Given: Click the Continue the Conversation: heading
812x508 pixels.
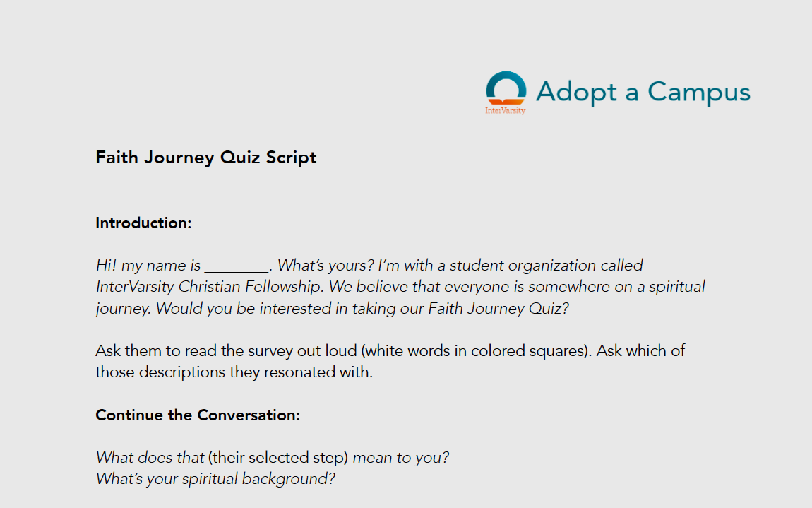Looking at the screenshot, I should [x=198, y=415].
